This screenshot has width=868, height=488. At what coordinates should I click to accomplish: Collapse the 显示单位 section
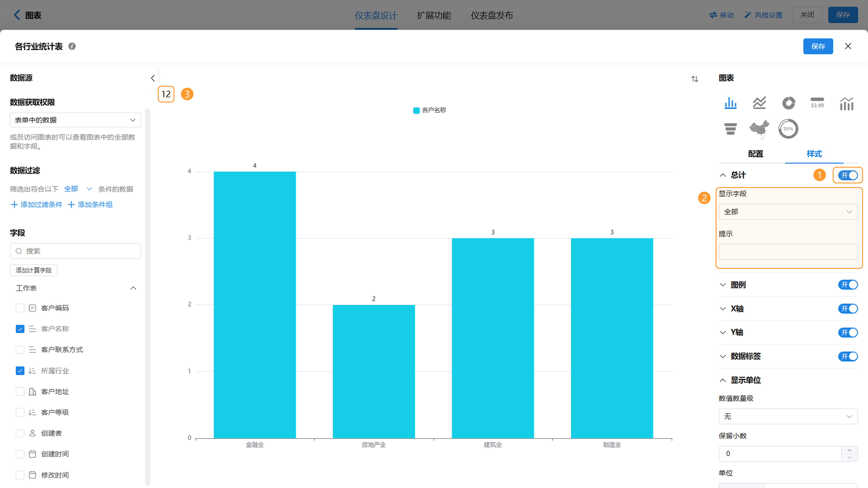(722, 380)
